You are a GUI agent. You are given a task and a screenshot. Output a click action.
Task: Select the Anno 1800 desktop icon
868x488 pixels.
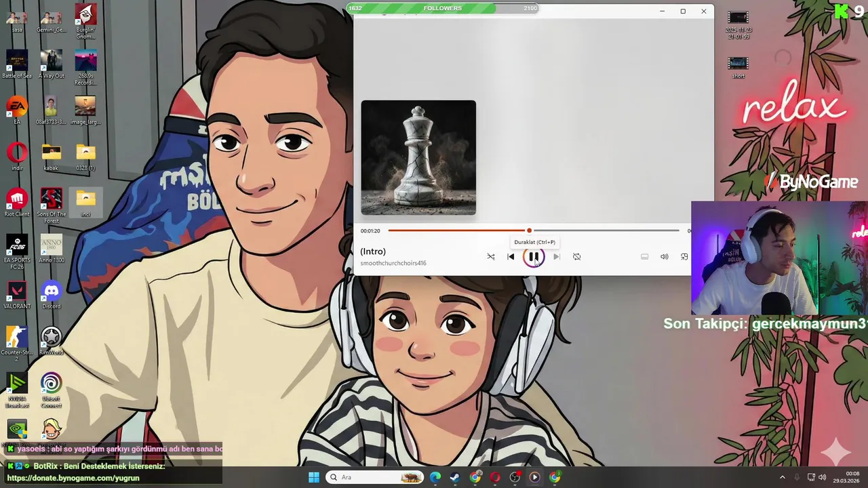click(51, 249)
